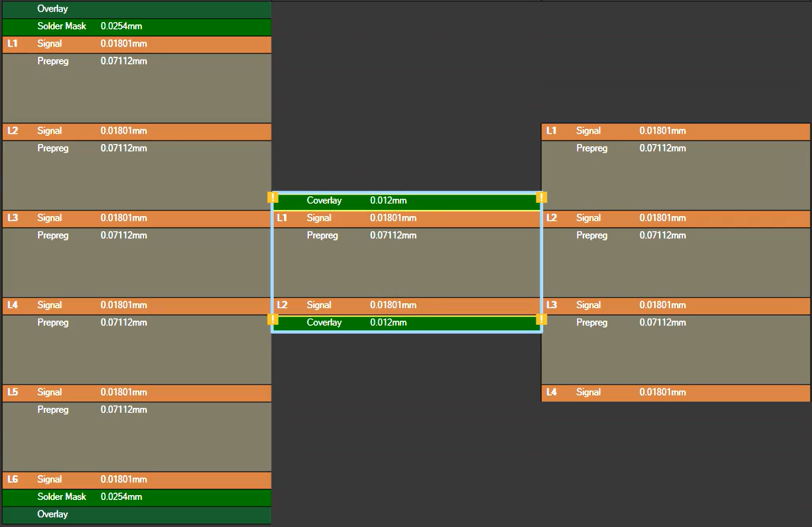
Task: Select Prepreg below L4 in the left stack
Action: pyautogui.click(x=136, y=350)
